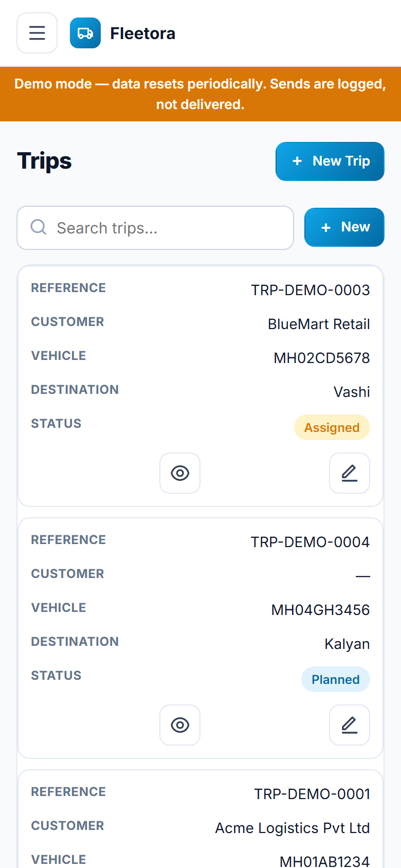
Task: Click the Planned status badge
Action: pos(336,679)
